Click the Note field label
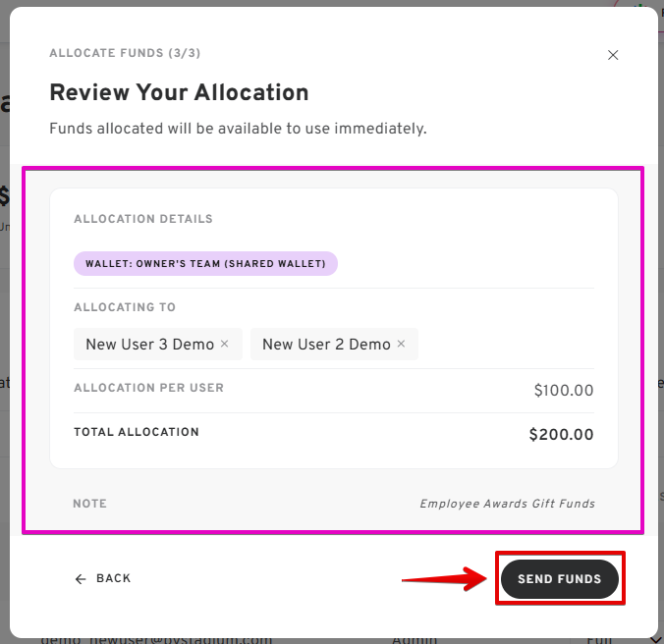664x644 pixels. pos(89,504)
